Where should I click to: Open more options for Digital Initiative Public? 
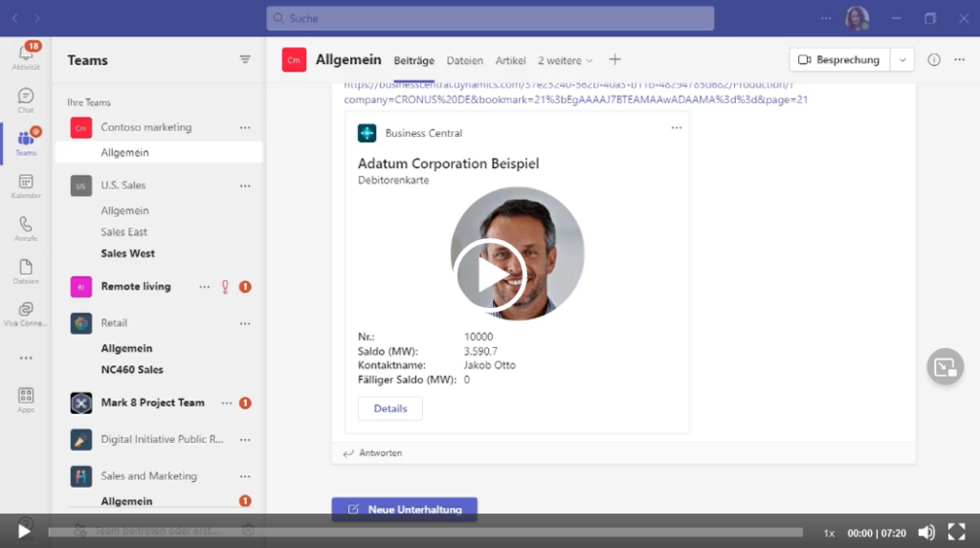tap(245, 440)
